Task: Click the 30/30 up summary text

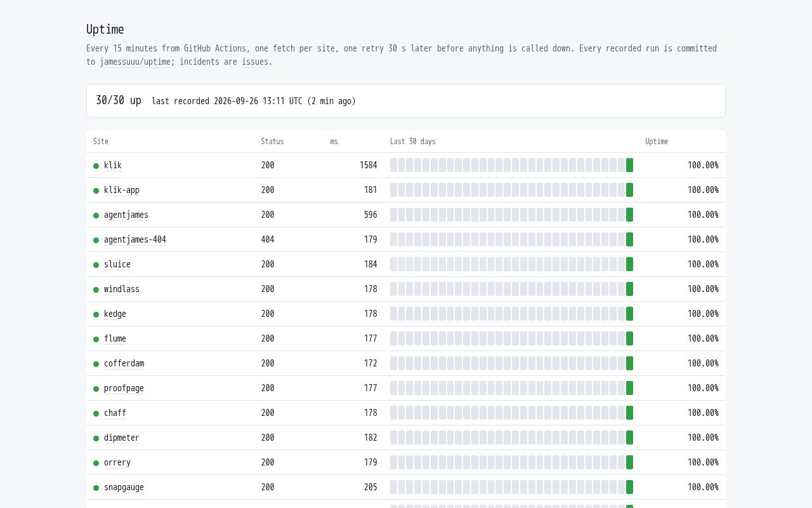Action: 119,100
